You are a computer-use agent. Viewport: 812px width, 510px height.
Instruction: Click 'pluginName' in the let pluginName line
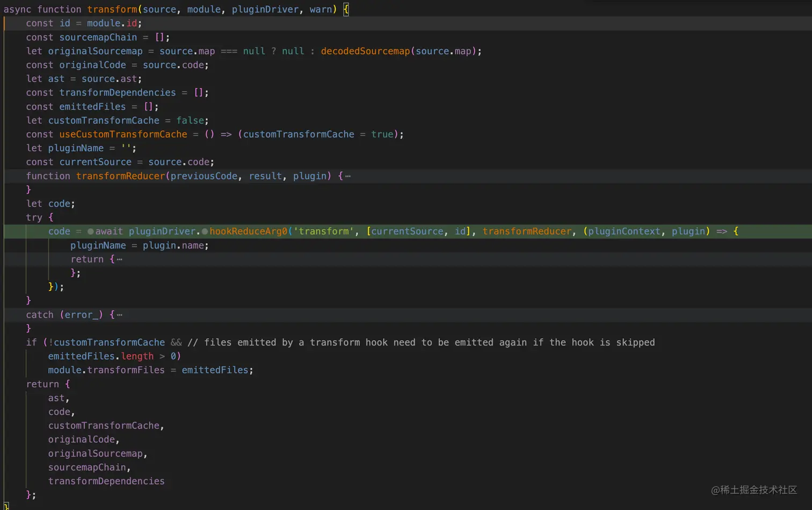pyautogui.click(x=76, y=148)
